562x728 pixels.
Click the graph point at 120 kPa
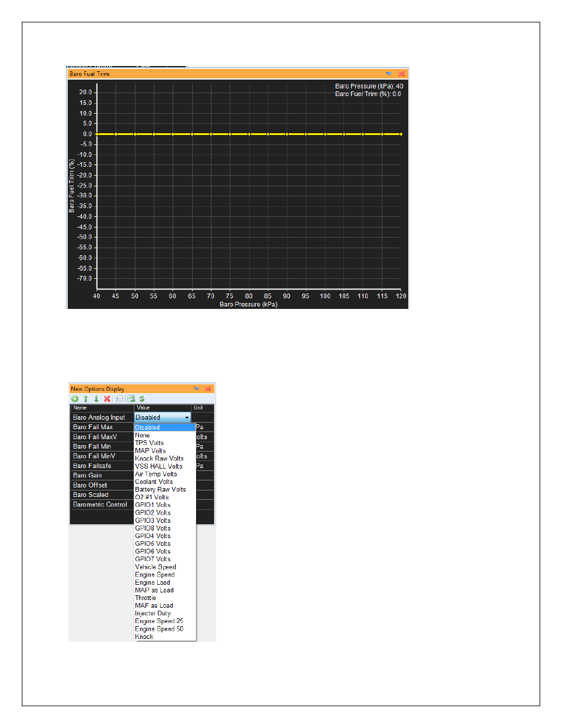pyautogui.click(x=401, y=134)
